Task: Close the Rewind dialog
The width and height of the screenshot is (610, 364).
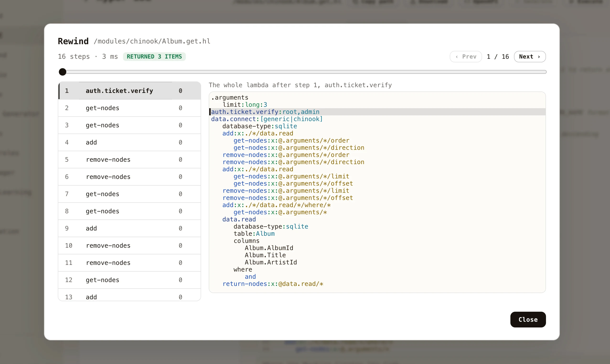Action: tap(528, 319)
